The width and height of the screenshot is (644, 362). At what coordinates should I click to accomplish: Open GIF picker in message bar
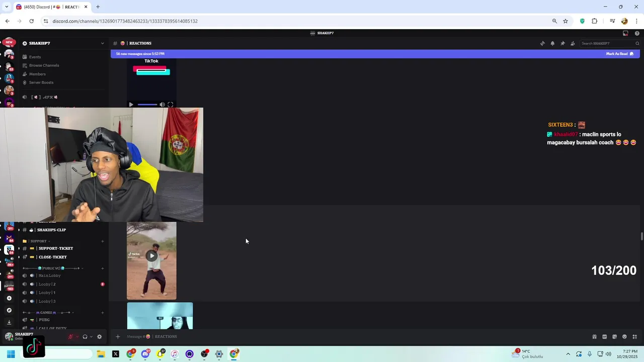click(x=604, y=336)
